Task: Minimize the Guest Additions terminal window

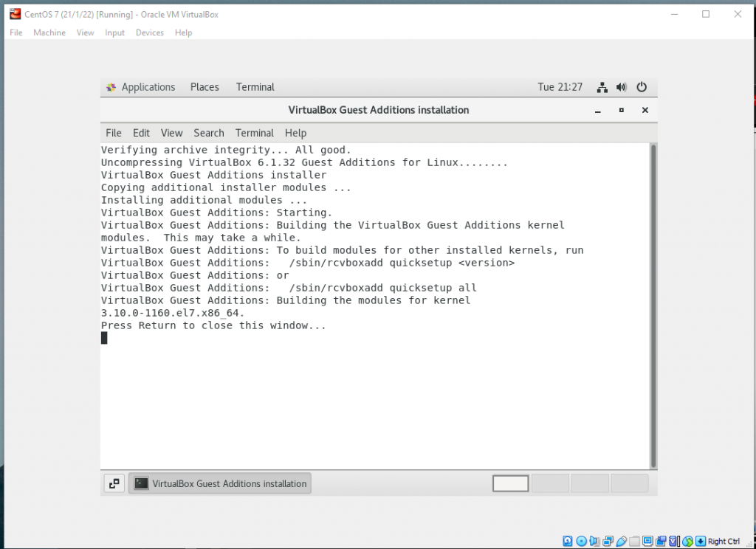Action: point(598,111)
